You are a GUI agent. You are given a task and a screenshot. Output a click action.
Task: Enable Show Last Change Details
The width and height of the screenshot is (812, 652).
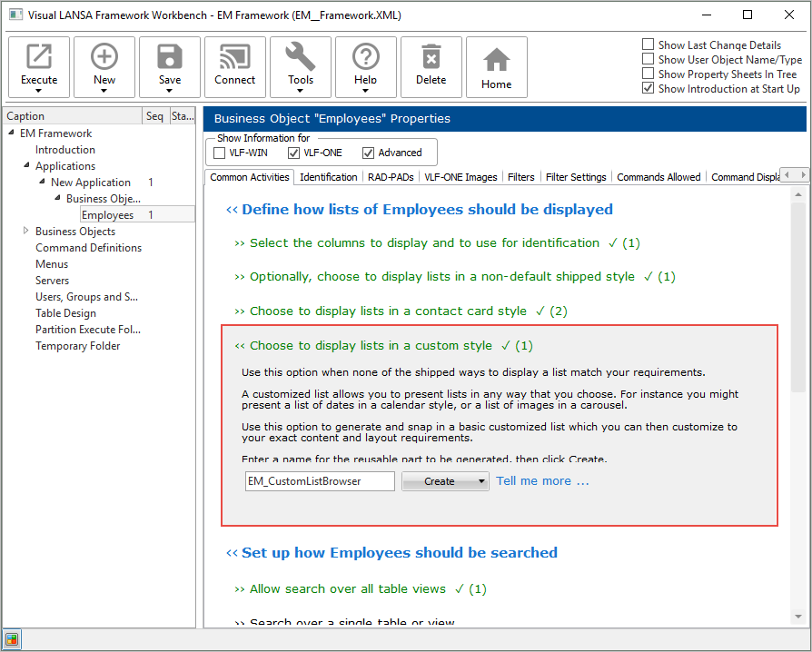click(648, 44)
